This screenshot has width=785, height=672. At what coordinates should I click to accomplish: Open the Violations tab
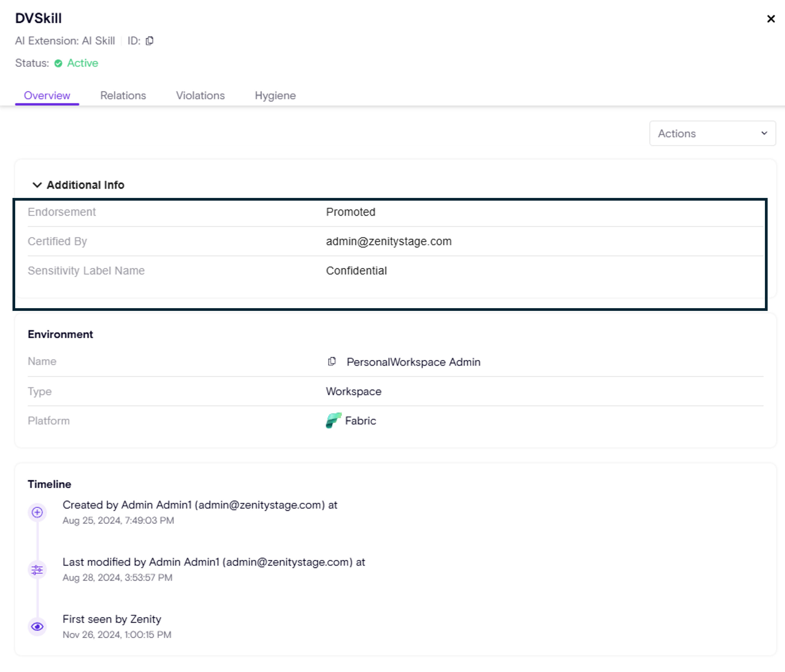pyautogui.click(x=200, y=96)
